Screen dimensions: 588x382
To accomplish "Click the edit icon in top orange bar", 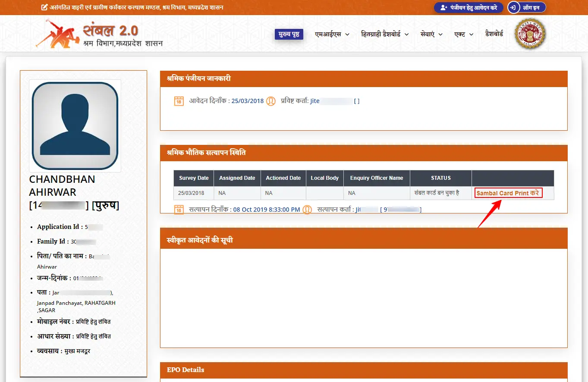I will tap(44, 7).
